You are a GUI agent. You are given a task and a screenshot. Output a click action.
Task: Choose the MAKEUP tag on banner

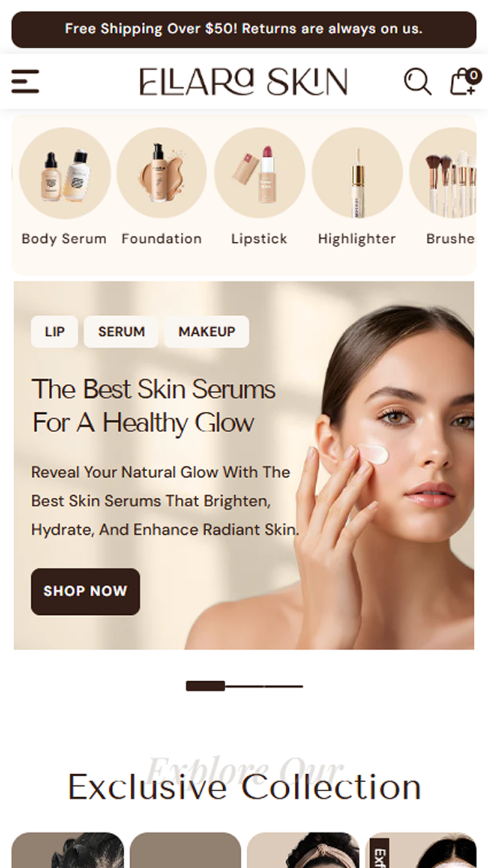click(x=206, y=332)
